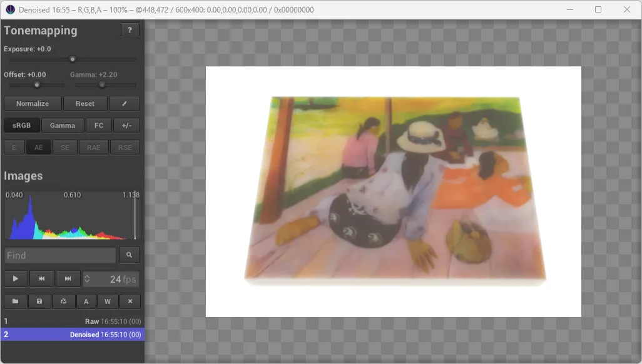
Task: Save the current image with the save icon
Action: (39, 301)
